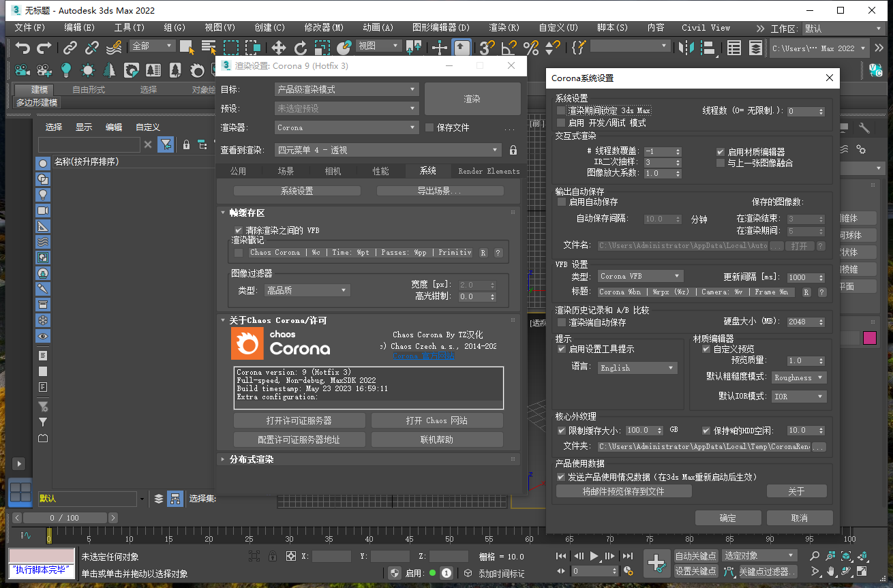Click the Undo icon in the toolbar
This screenshot has width=893, height=588.
[22, 48]
